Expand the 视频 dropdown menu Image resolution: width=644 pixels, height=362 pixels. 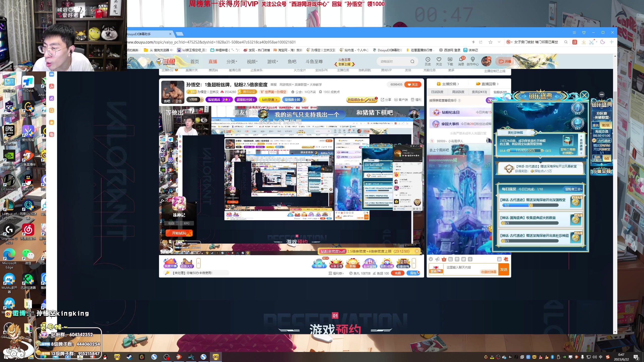click(x=252, y=62)
